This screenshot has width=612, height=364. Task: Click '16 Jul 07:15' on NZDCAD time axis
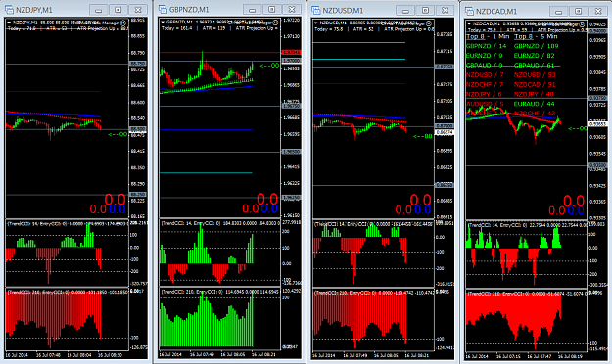pyautogui.click(x=508, y=356)
